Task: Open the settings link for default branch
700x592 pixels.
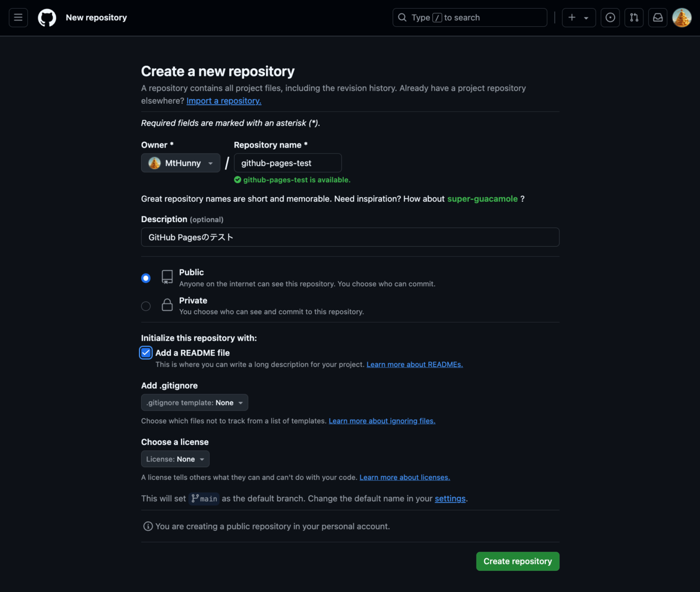Action: (450, 498)
